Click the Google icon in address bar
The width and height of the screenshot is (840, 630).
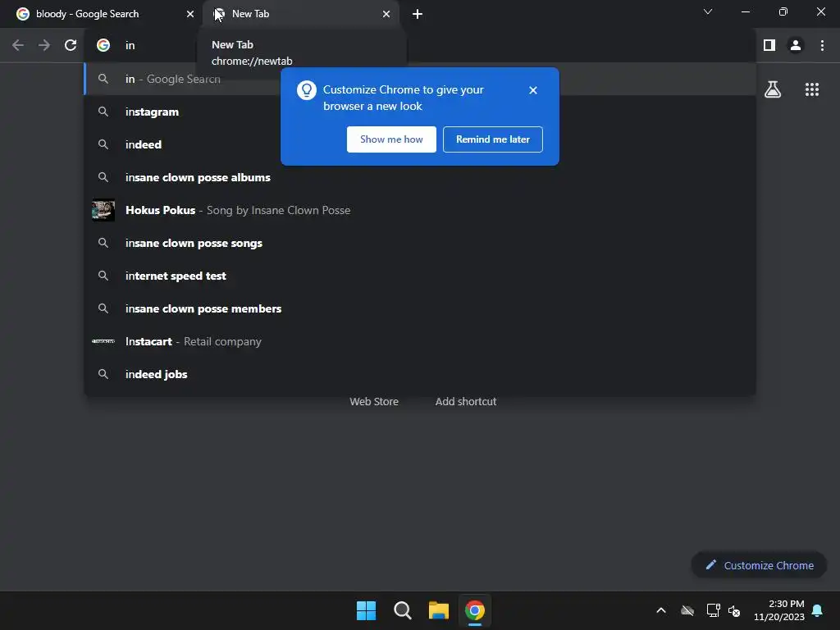point(103,46)
